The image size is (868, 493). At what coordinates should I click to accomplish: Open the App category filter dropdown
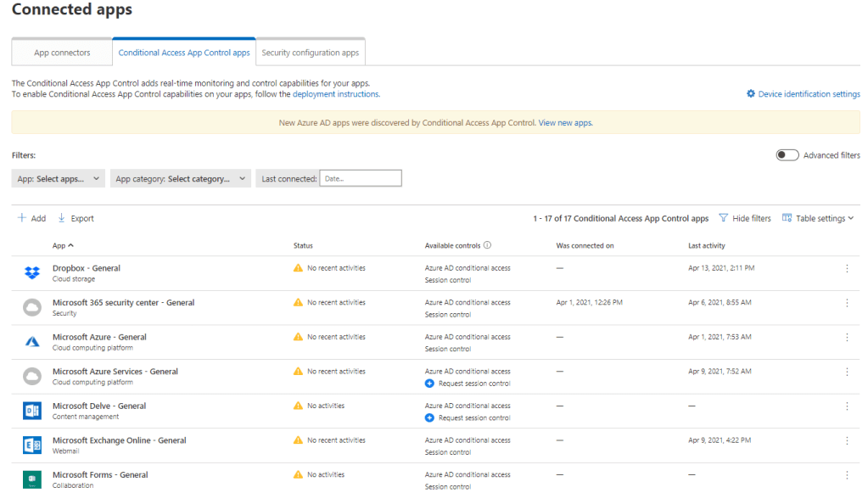click(180, 179)
